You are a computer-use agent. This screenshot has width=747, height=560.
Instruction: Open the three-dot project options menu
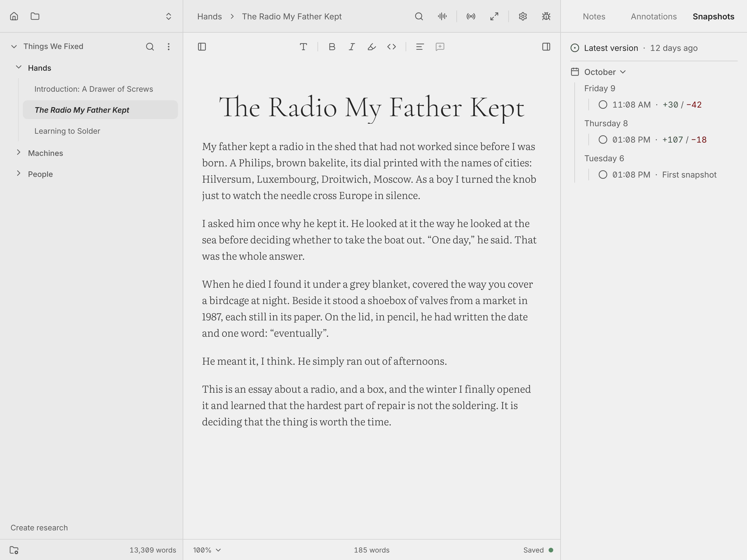click(169, 47)
